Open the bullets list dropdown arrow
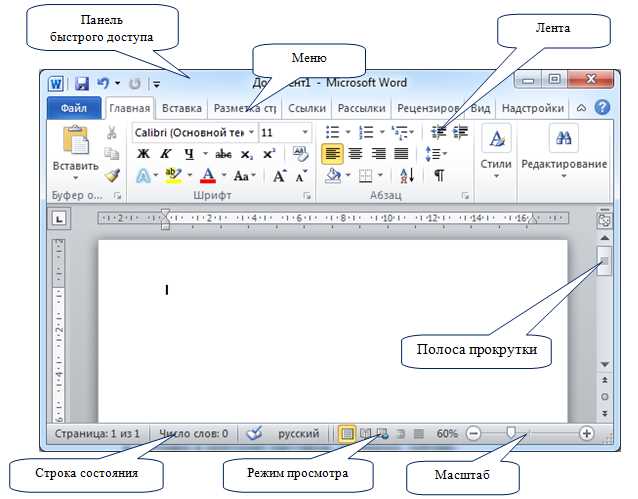Screen dimensions: 638x499 pos(348,132)
